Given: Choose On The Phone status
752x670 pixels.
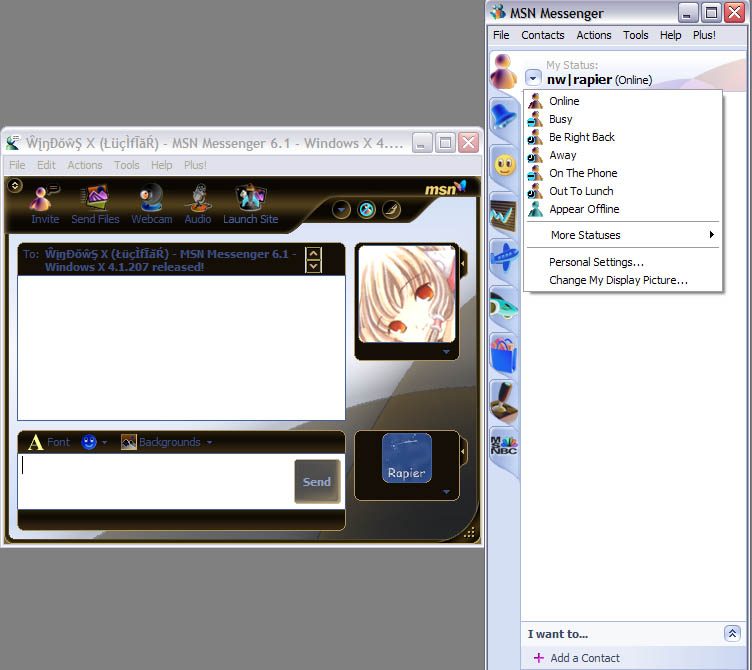Looking at the screenshot, I should point(623,173).
